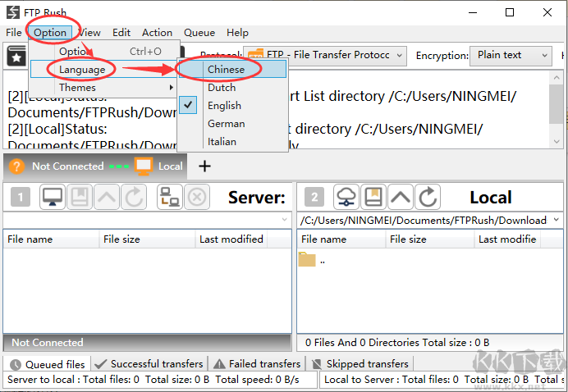Open the Help menu

(x=238, y=33)
